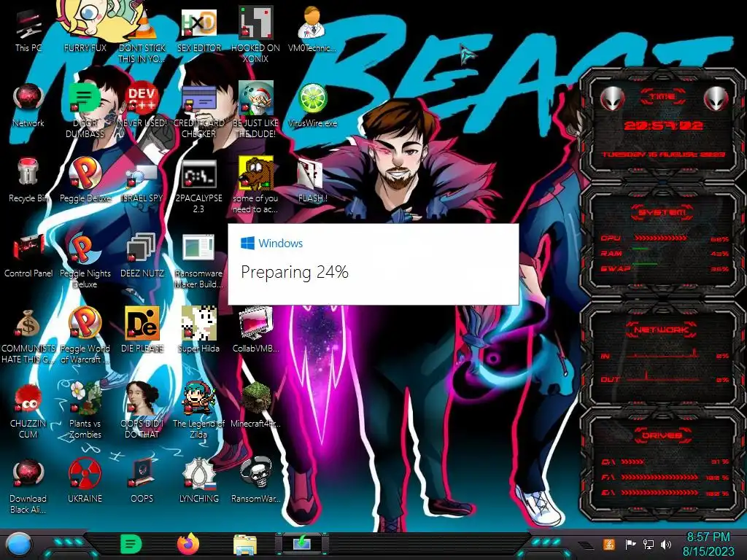Select the UKRAINE radiation icon

tap(85, 481)
